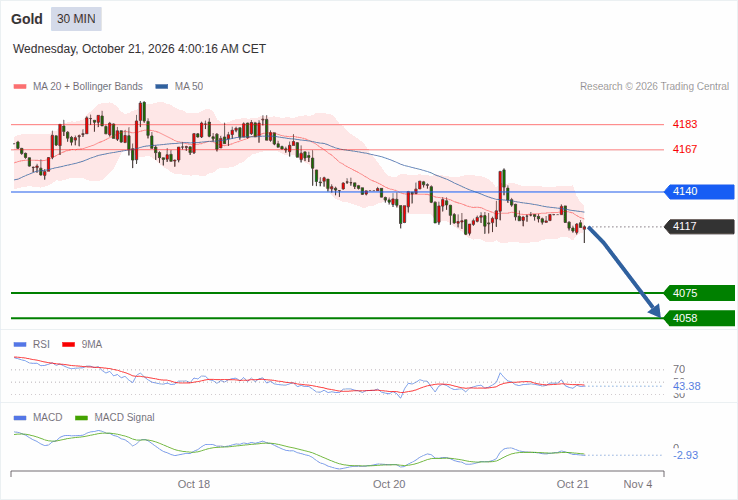Click the 4167 resistance level label
Image resolution: width=738 pixels, height=500 pixels.
point(685,149)
